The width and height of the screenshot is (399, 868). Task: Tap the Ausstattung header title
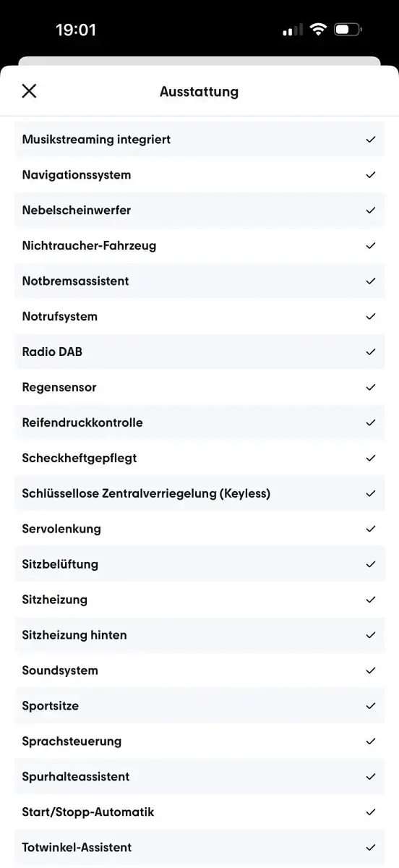[199, 92]
